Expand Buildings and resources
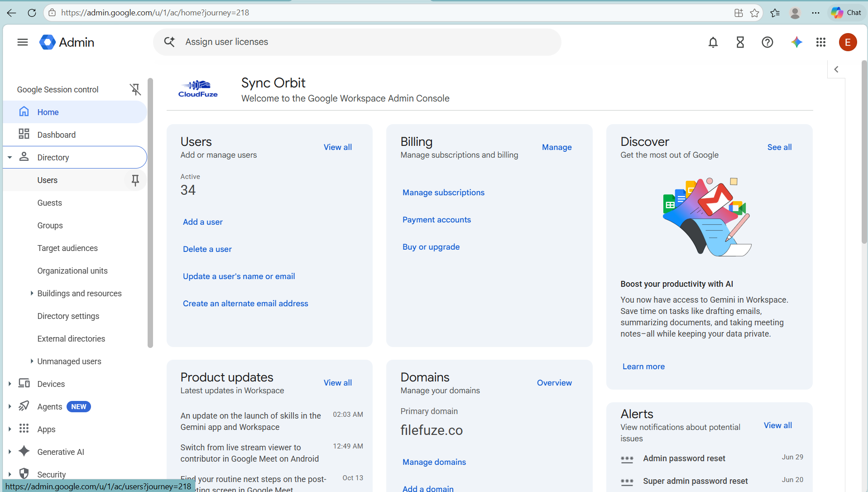This screenshot has width=868, height=492. tap(32, 293)
